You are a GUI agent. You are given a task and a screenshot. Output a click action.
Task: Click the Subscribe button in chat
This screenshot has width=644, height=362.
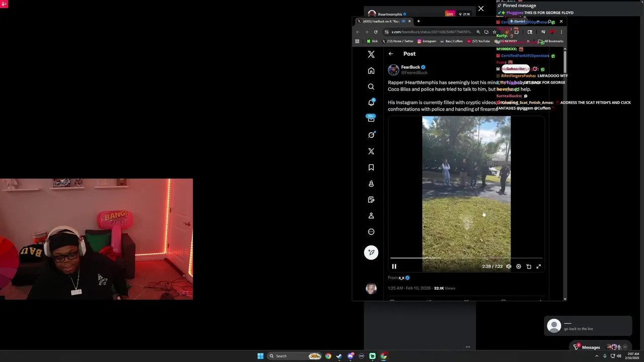[515, 69]
